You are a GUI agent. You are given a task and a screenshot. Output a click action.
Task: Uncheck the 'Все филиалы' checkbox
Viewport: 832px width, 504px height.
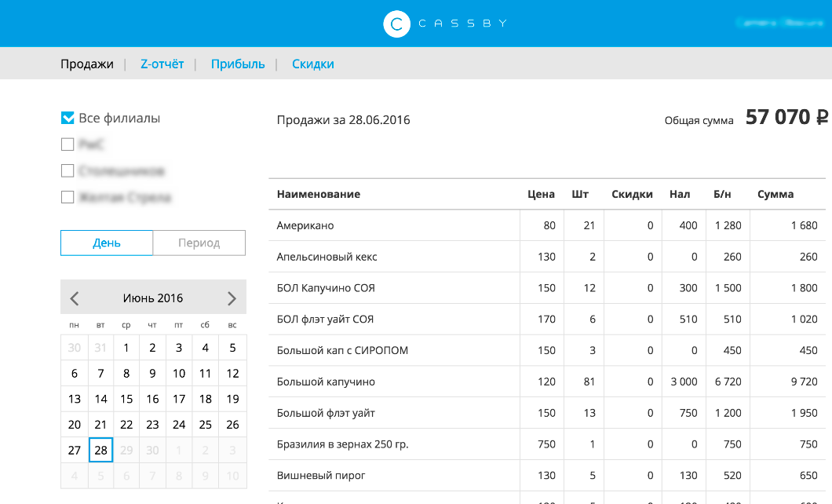(68, 119)
